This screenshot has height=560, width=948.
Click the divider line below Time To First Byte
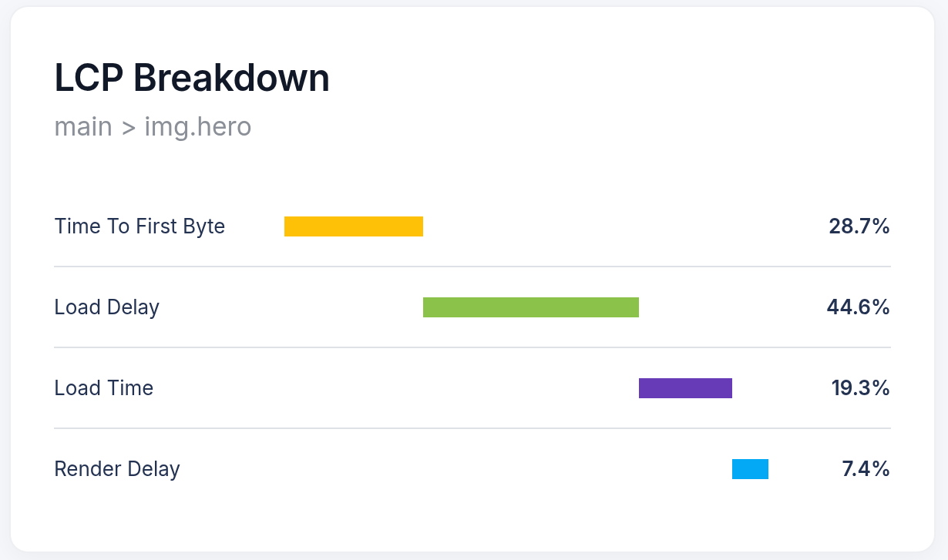pyautogui.click(x=472, y=267)
